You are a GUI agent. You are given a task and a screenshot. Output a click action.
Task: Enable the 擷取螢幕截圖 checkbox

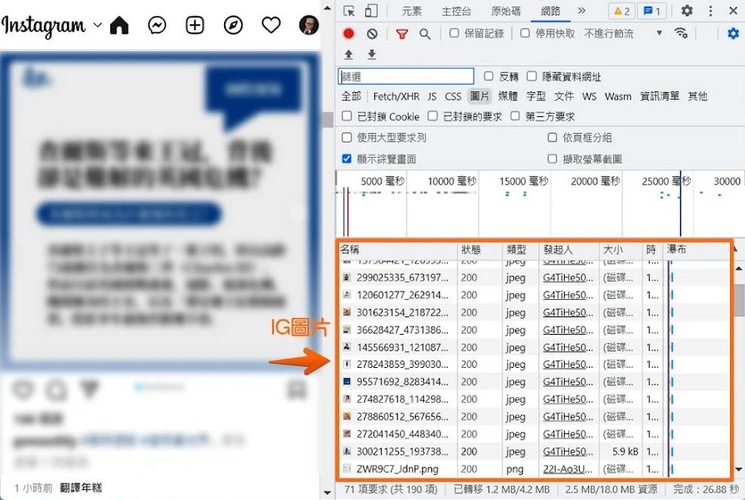pos(552,159)
